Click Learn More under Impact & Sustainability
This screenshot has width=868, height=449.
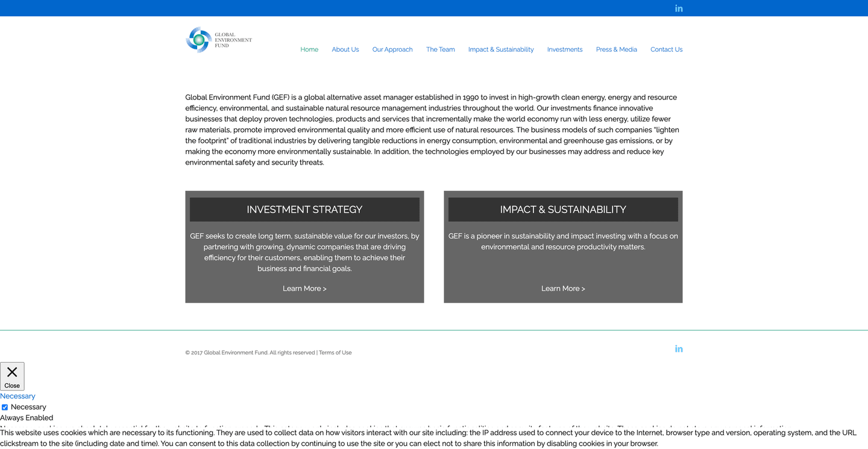point(562,288)
